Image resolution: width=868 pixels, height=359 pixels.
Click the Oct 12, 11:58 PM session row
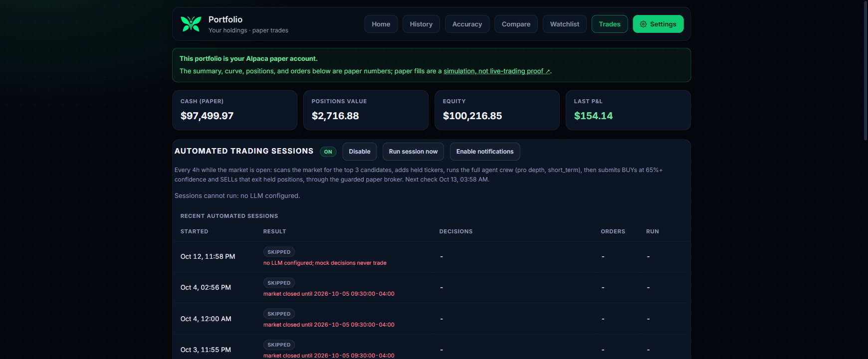431,257
